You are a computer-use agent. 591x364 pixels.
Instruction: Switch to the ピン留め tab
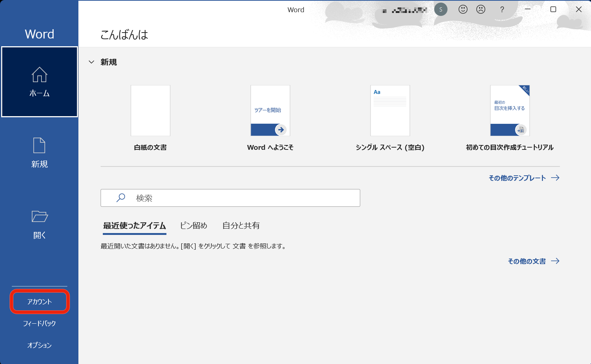[x=193, y=226]
